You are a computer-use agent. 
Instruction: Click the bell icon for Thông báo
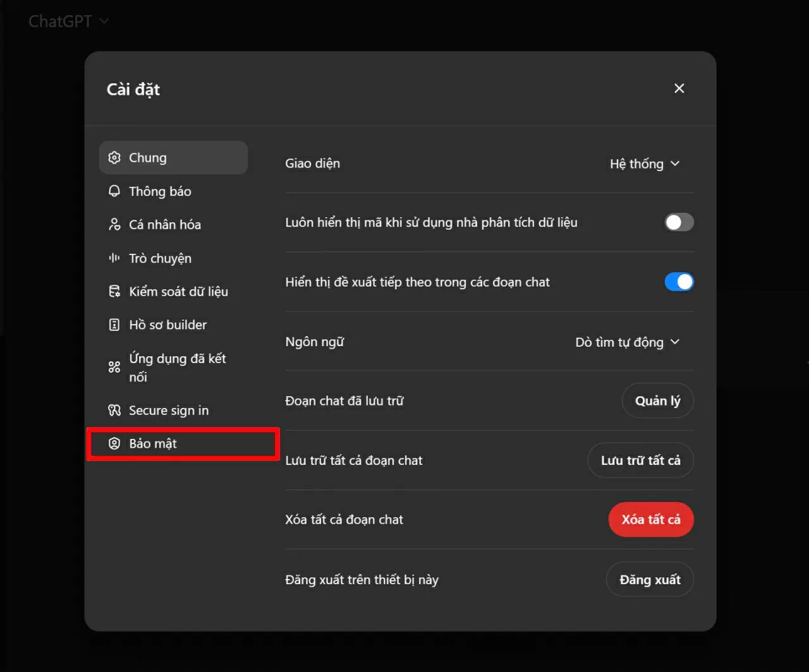tap(114, 191)
